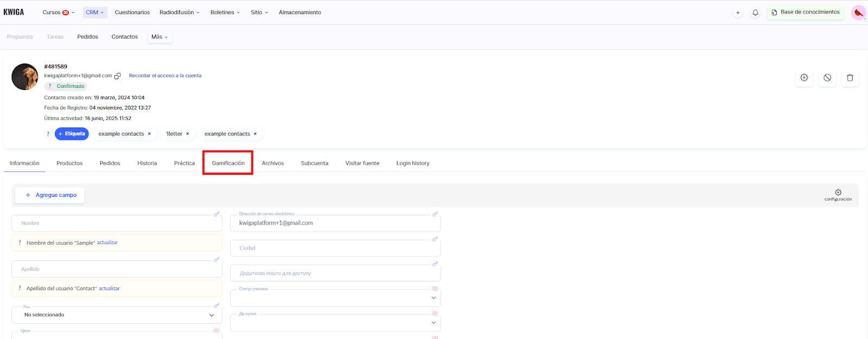The height and width of the screenshot is (339, 868).
Task: Click into the Ciudad input field
Action: (x=335, y=248)
